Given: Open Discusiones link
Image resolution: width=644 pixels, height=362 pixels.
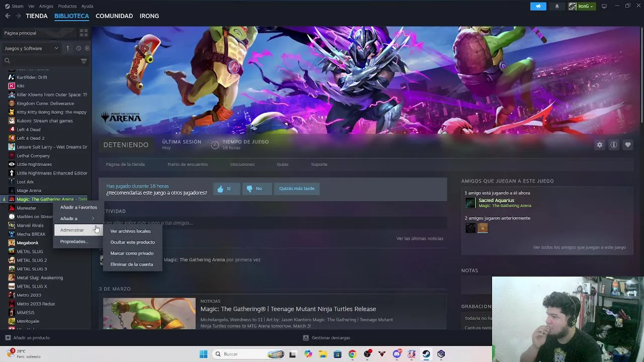Looking at the screenshot, I should (x=242, y=164).
